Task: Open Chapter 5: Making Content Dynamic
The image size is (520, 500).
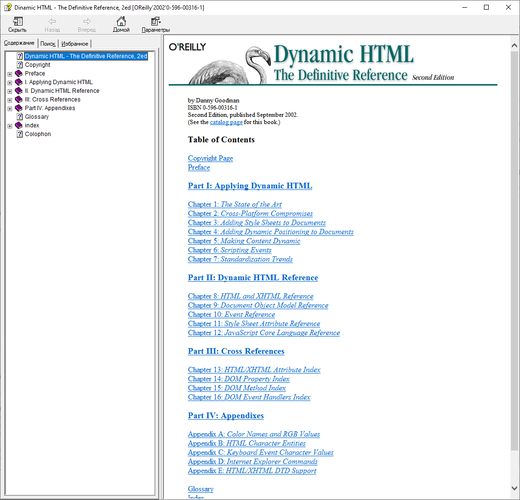Action: pyautogui.click(x=244, y=241)
